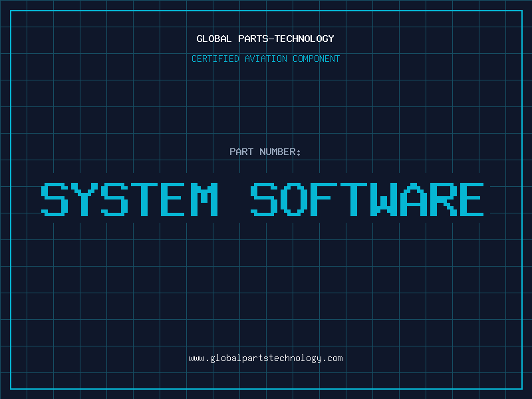This screenshot has width=532, height=399.
Task: Select the NUMBER: word in the label
Action: [279, 152]
